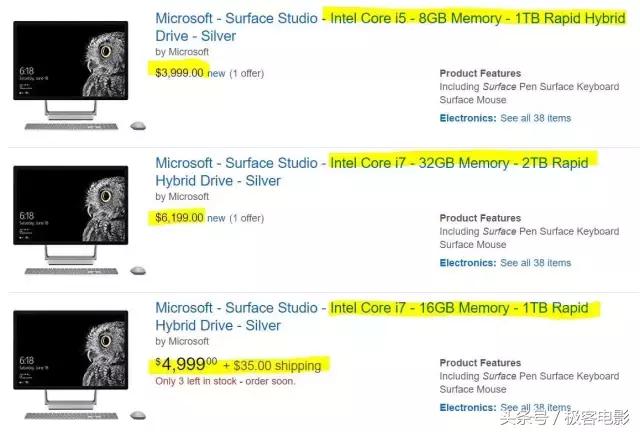Viewport: 640px width, 432px height.
Task: Click the Core i7 32GB Surface Studio product image
Action: [x=70, y=217]
